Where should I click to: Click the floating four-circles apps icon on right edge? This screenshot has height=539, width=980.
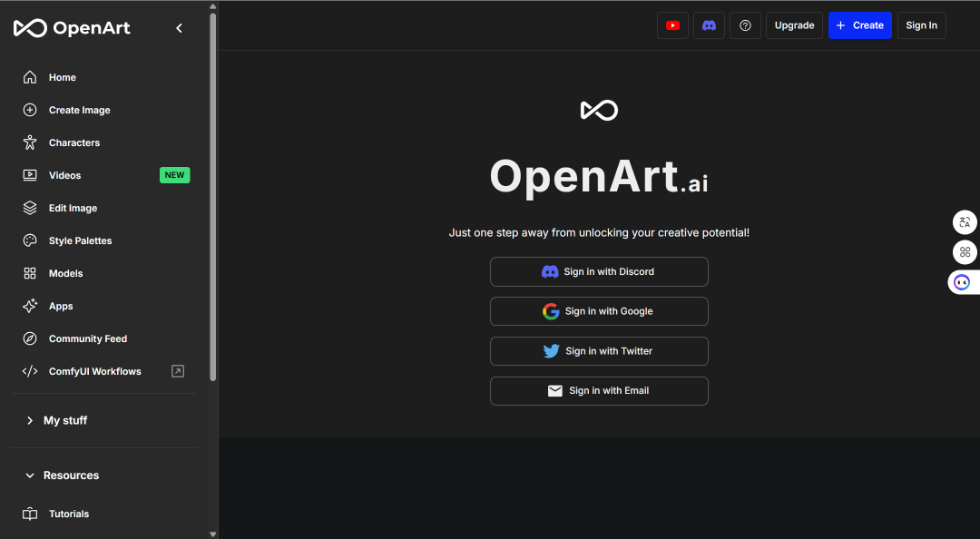(x=965, y=252)
